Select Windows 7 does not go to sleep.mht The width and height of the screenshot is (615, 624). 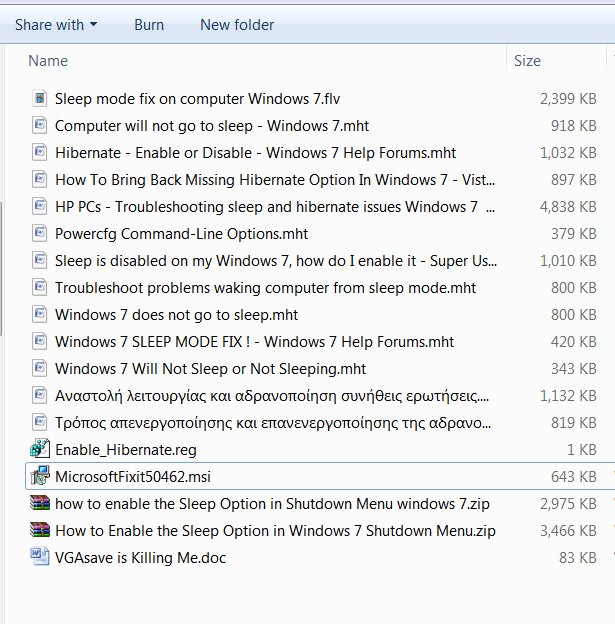176,314
